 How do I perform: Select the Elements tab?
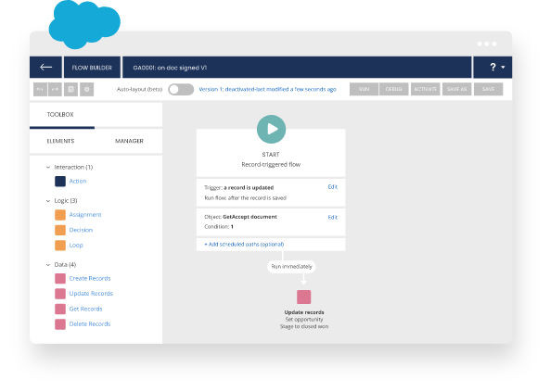pos(60,141)
